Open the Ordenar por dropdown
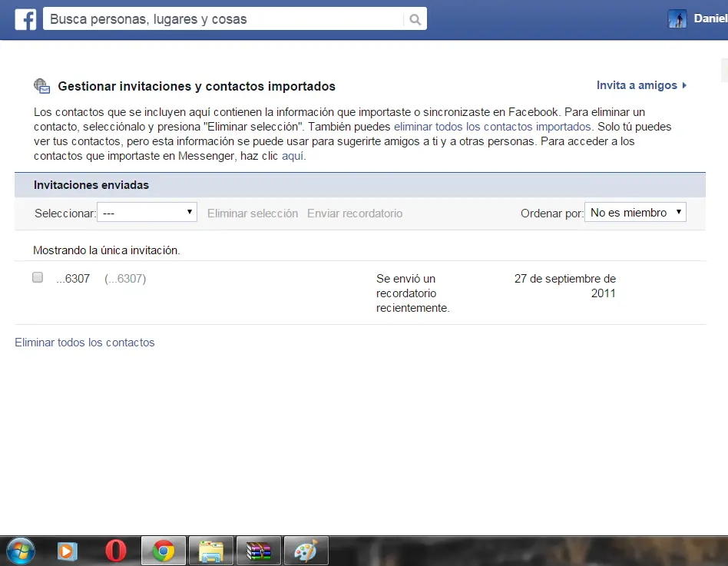728x566 pixels. point(635,212)
